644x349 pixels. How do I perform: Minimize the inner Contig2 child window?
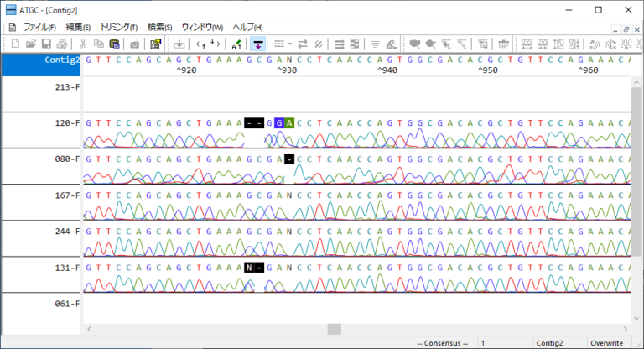tap(615, 29)
